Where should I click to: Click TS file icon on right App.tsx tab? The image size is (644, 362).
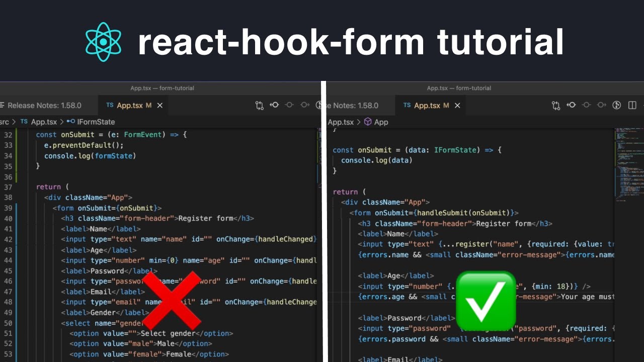pos(407,105)
